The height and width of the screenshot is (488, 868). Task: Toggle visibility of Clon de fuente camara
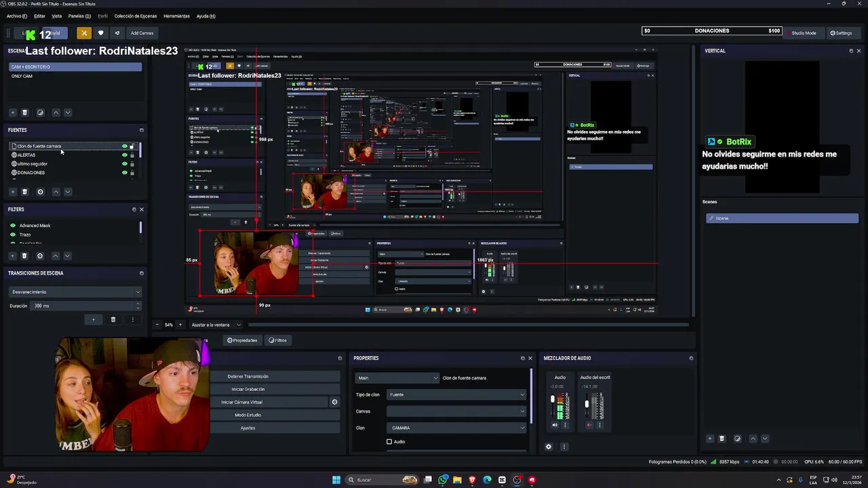point(124,146)
